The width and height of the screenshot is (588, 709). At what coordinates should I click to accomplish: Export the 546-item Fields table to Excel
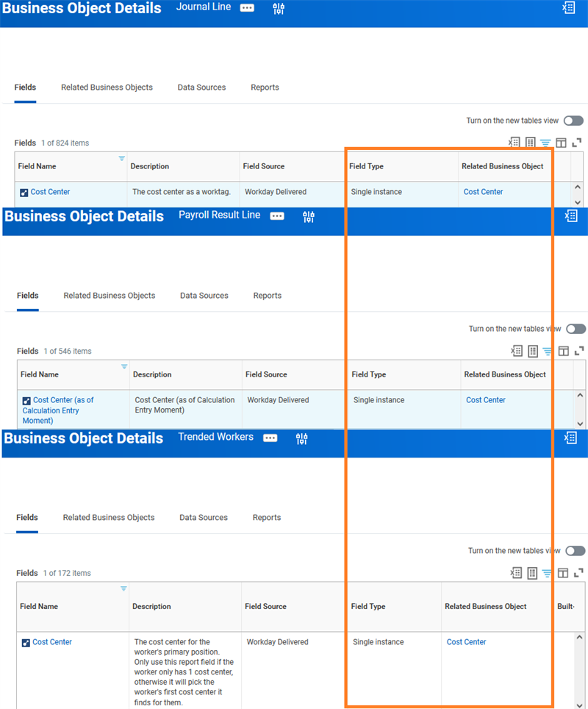pos(517,351)
